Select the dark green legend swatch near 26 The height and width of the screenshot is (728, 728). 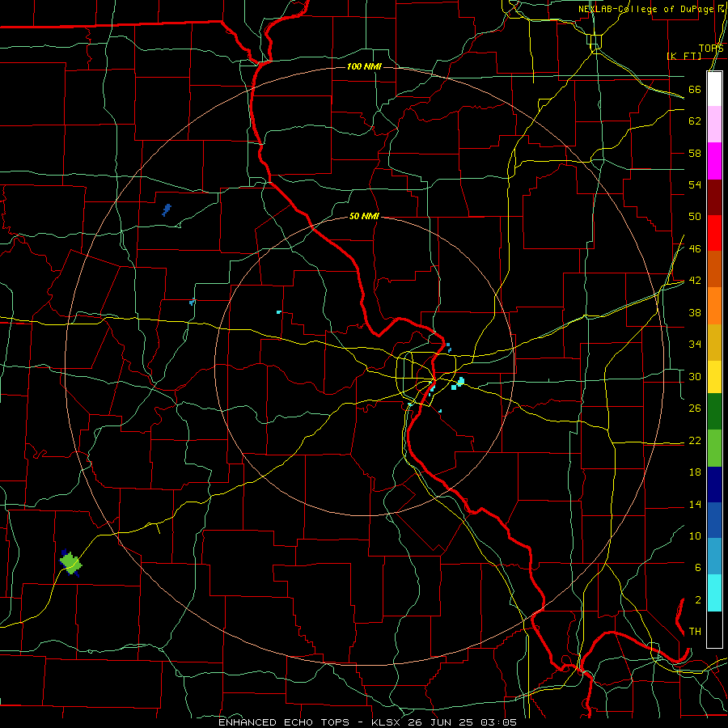coord(714,412)
